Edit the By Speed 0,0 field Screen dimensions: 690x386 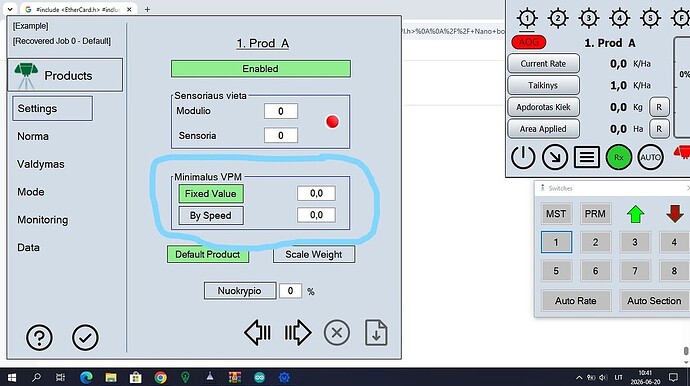(x=316, y=215)
